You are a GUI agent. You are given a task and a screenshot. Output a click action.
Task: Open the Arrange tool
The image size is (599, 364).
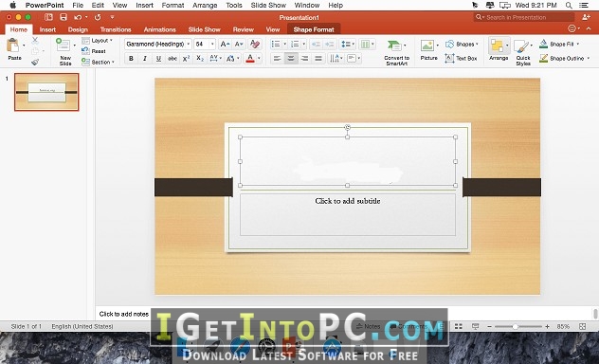click(499, 49)
